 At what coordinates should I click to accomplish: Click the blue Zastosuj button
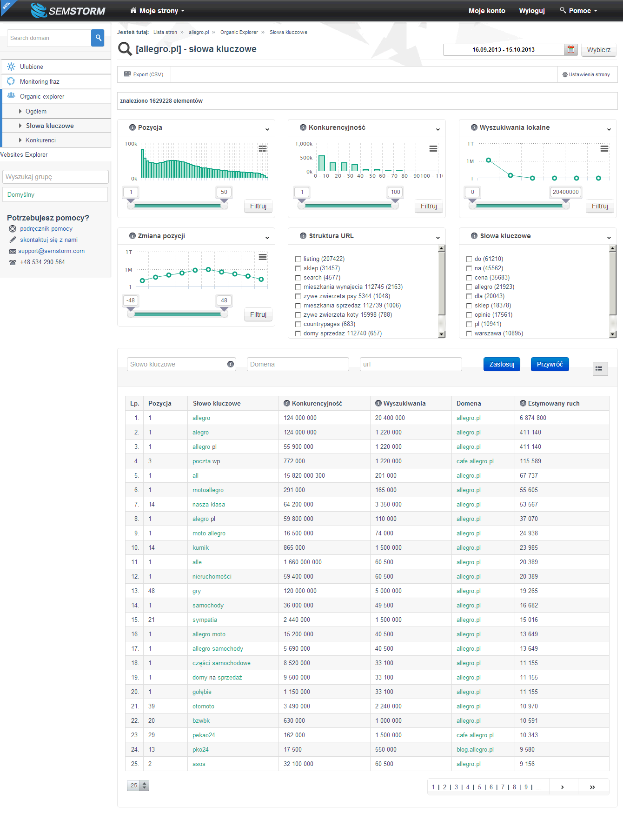[502, 364]
